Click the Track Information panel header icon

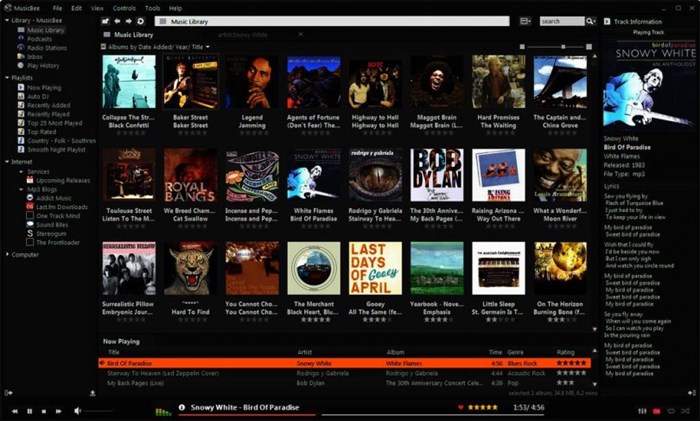(x=607, y=21)
